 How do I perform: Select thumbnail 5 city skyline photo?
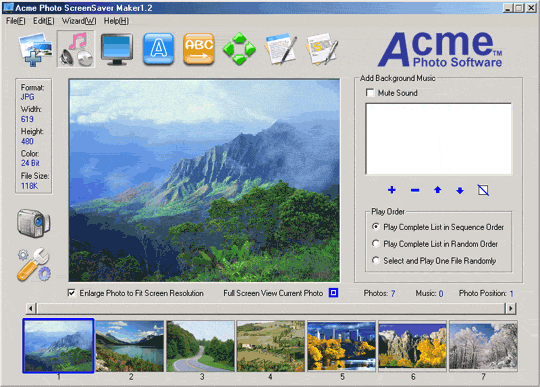[342, 346]
